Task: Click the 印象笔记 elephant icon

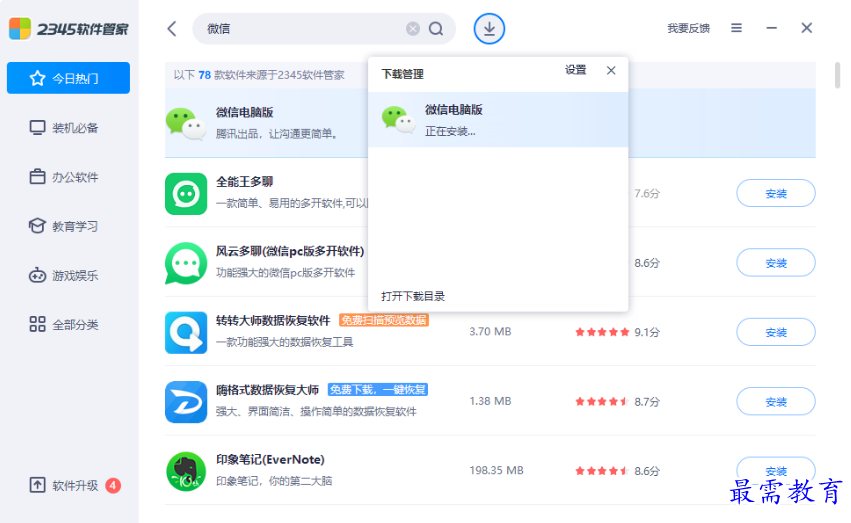Action: coord(186,471)
